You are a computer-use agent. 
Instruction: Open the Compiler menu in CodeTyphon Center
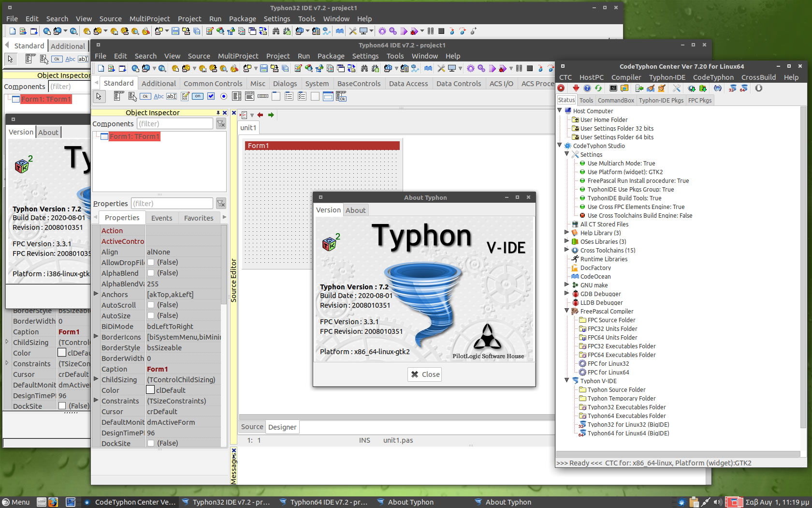click(x=626, y=77)
